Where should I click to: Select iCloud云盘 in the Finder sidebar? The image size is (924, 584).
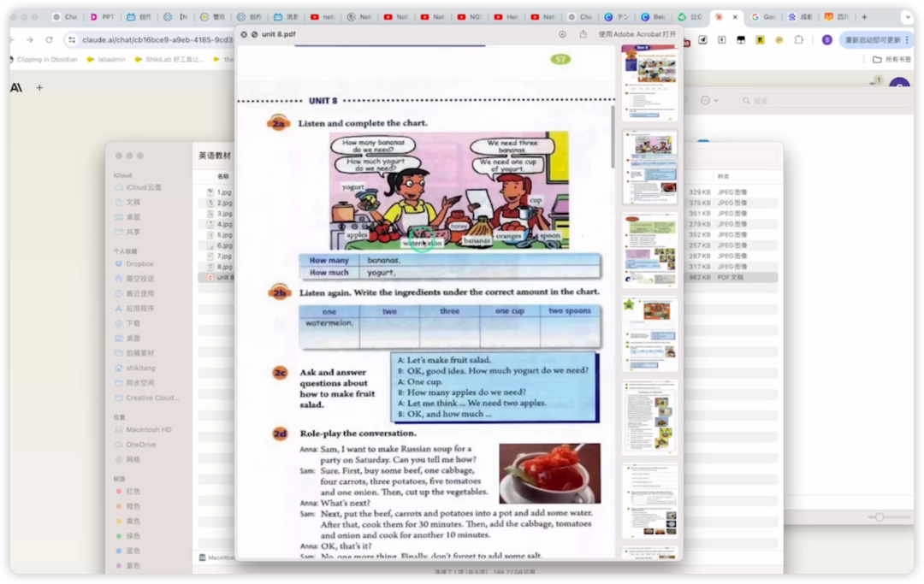143,187
